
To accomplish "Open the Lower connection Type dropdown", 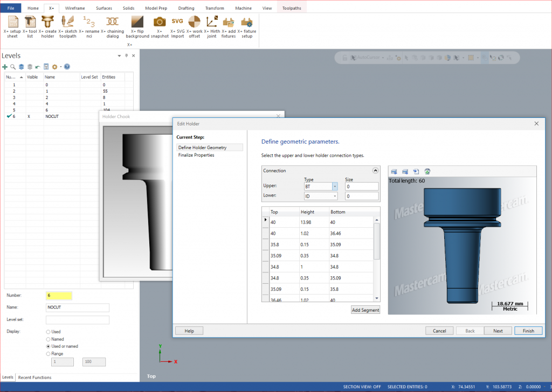I will [x=334, y=196].
